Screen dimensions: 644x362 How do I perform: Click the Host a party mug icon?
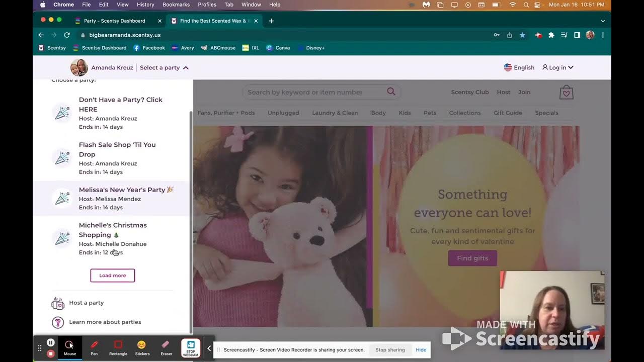[x=58, y=303]
